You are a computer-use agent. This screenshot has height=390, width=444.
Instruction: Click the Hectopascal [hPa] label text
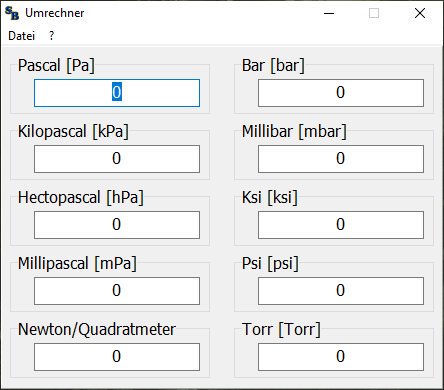tap(81, 197)
